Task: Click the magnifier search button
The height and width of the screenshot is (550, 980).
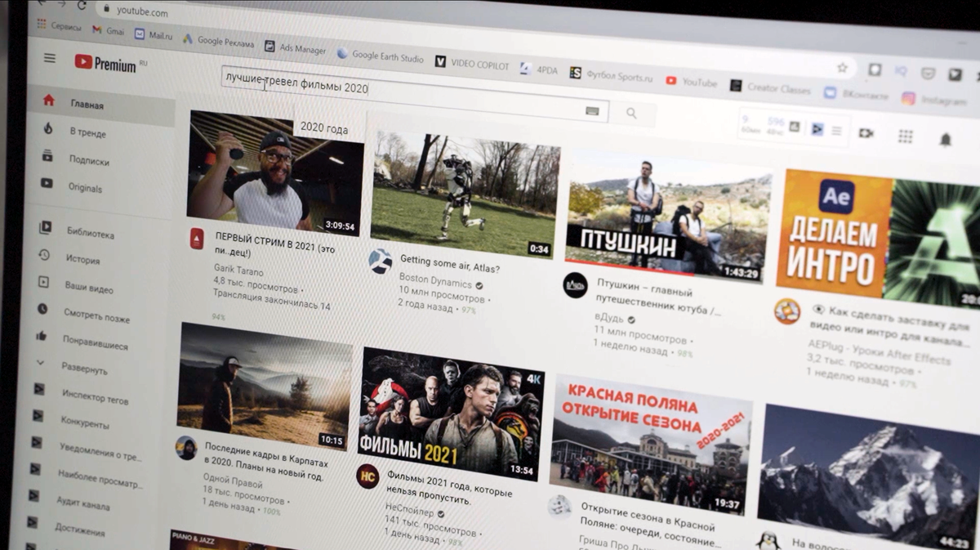Action: 631,114
